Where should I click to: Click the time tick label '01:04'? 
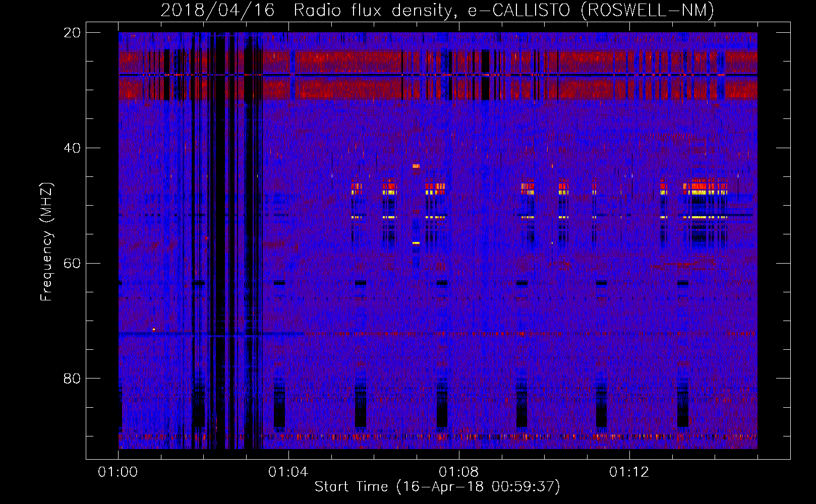pyautogui.click(x=288, y=472)
